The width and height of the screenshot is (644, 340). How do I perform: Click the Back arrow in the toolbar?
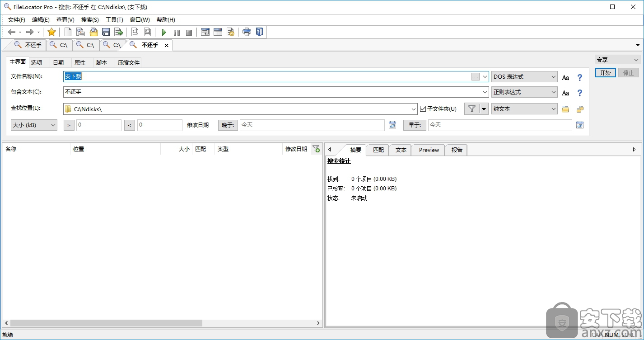pos(12,32)
